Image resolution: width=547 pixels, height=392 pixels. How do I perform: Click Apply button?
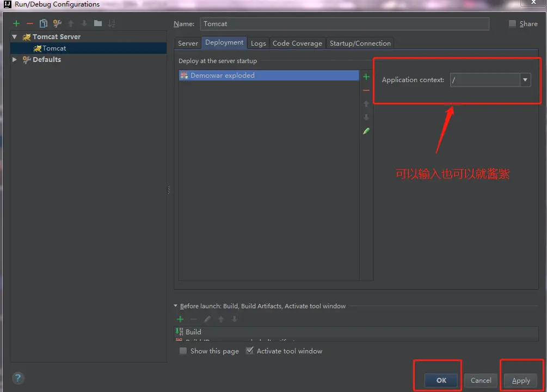click(x=520, y=380)
